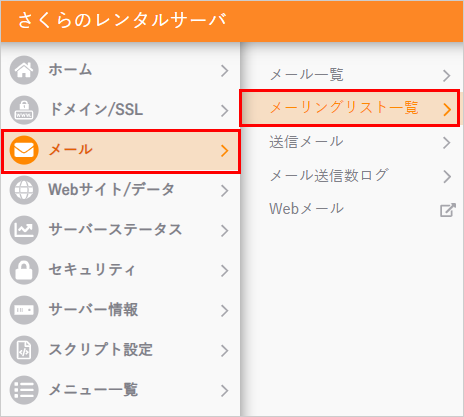
Task: Click the menu list icon
Action: click(24, 390)
